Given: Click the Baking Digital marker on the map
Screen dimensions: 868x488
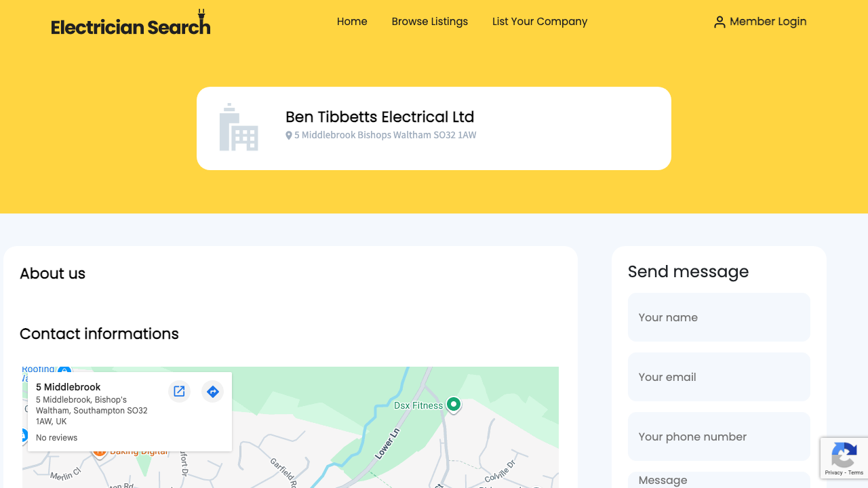Looking at the screenshot, I should point(99,451).
